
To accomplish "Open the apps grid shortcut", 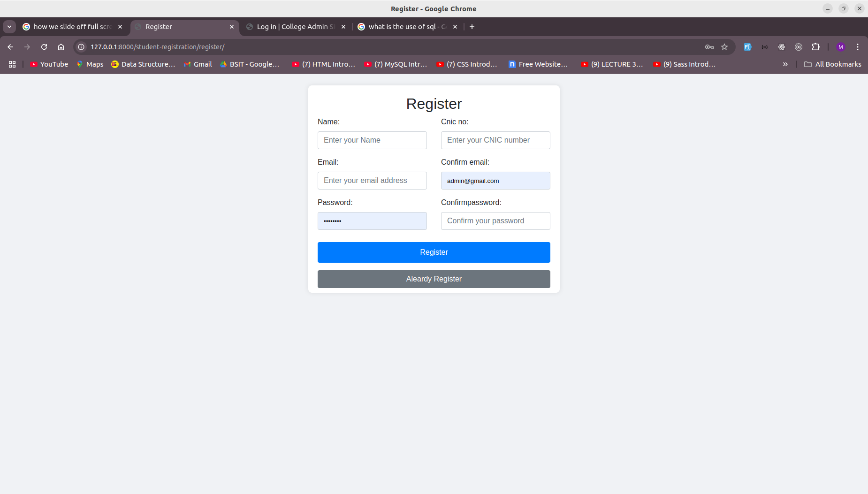I will click(x=12, y=64).
